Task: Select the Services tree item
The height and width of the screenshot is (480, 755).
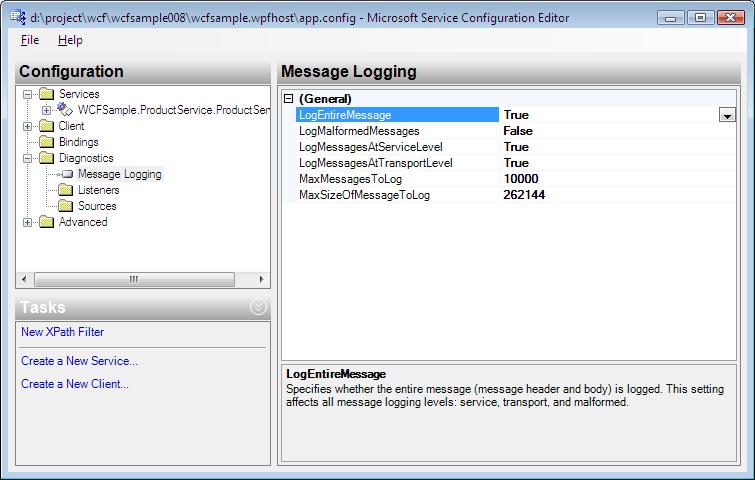Action: click(x=79, y=94)
